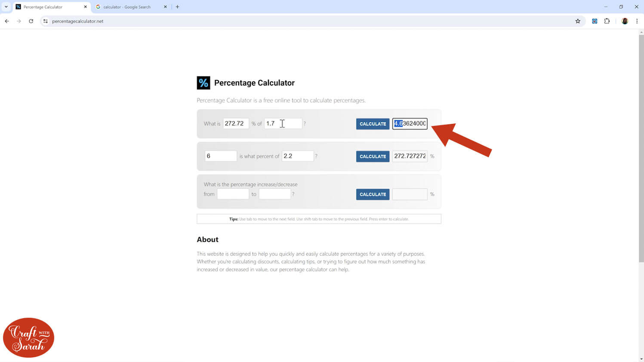Click the field containing 2.2
The height and width of the screenshot is (362, 644).
[x=298, y=156]
